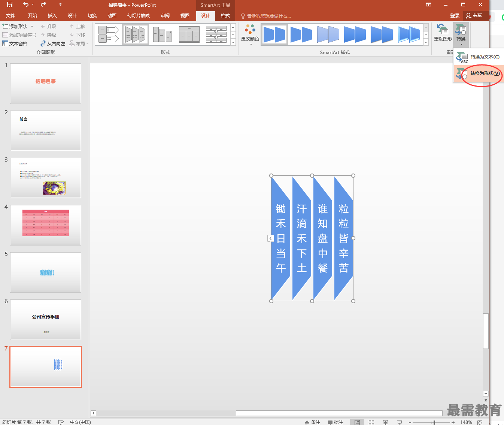Viewport: 504px width, 425px height.
Task: Open the 转换 convert dropdown
Action: point(461,34)
